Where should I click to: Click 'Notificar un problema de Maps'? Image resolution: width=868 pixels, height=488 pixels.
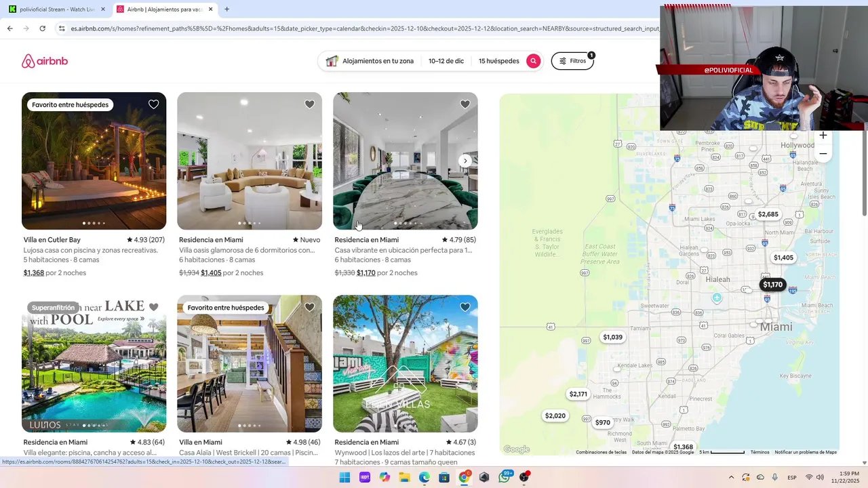(806, 452)
